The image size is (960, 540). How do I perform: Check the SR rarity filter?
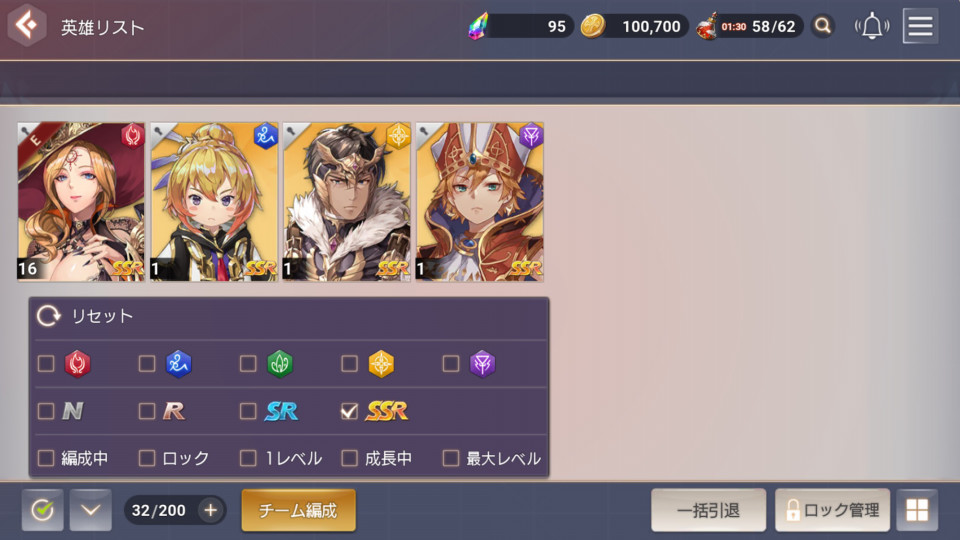[x=248, y=411]
